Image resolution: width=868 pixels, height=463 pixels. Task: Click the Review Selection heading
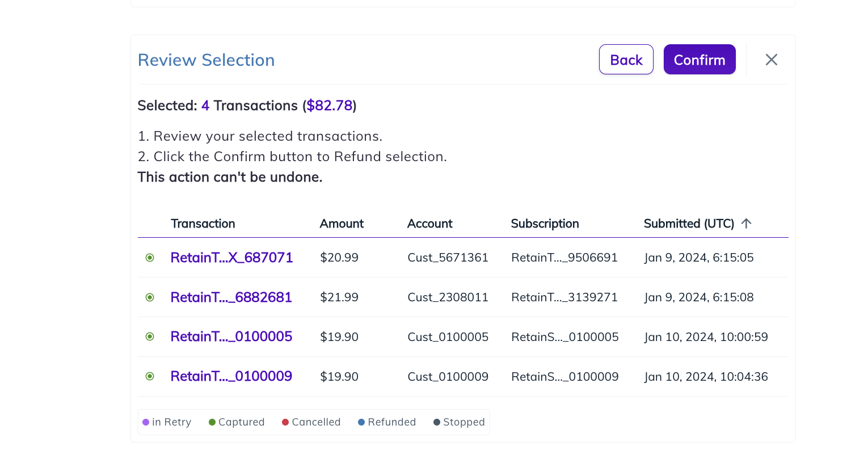point(207,60)
